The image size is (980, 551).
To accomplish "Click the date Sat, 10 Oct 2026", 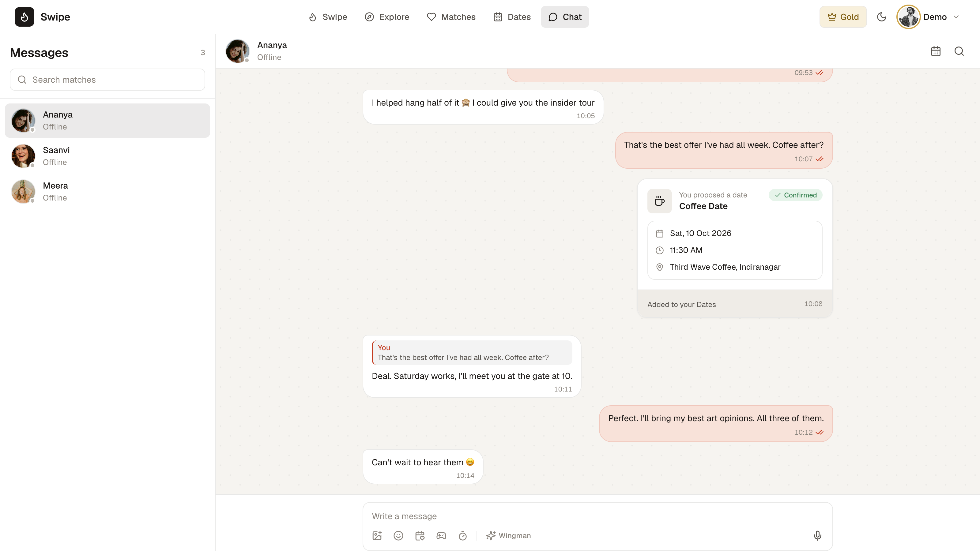I will [x=700, y=233].
